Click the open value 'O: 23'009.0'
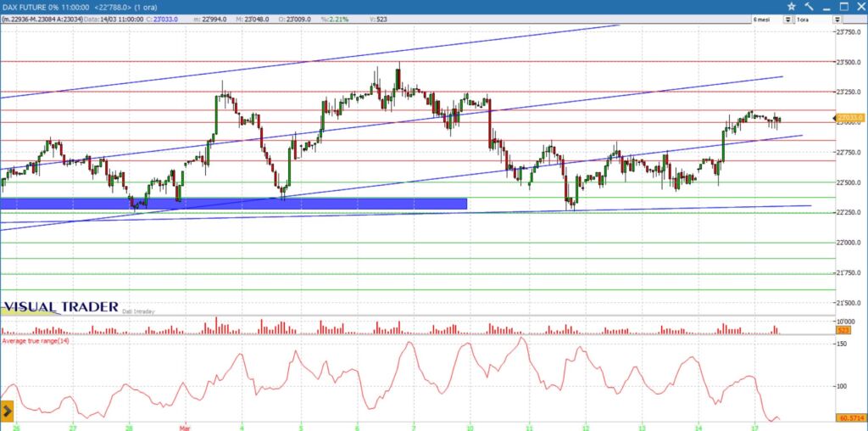This screenshot has height=431, width=868. point(294,20)
